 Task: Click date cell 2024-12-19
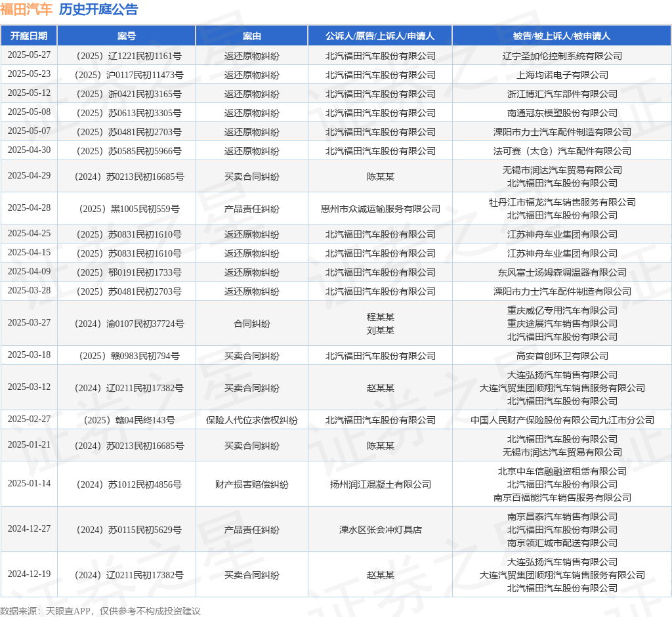click(x=29, y=574)
